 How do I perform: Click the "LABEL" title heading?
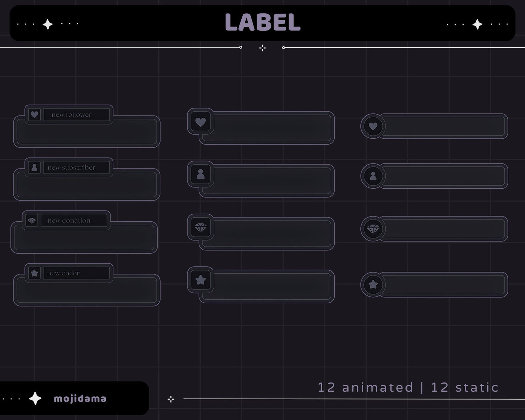click(x=262, y=23)
